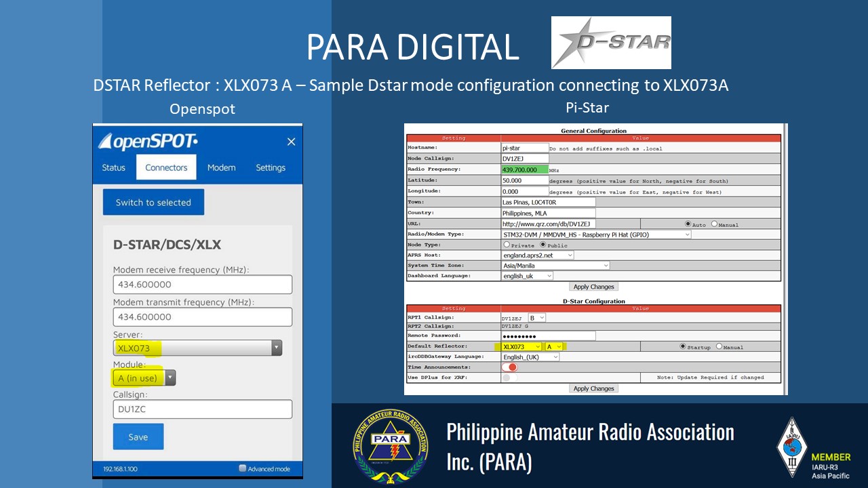
Task: Open the RPT1 Callsign module dropdown B
Action: point(537,317)
